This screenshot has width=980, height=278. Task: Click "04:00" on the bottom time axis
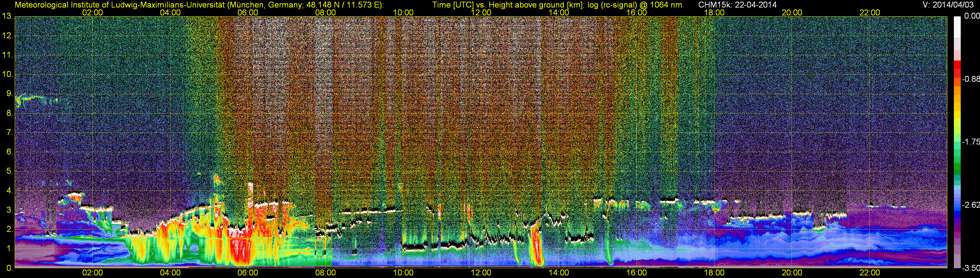[170, 273]
